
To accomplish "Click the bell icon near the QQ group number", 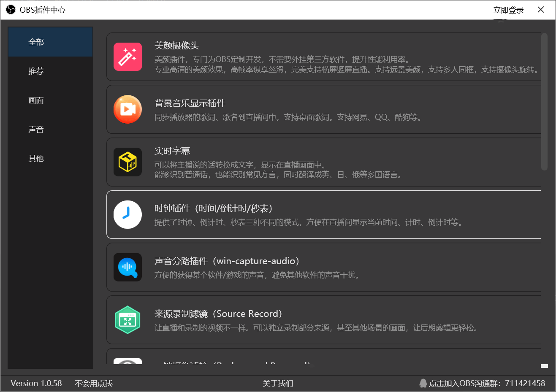I will (x=423, y=383).
